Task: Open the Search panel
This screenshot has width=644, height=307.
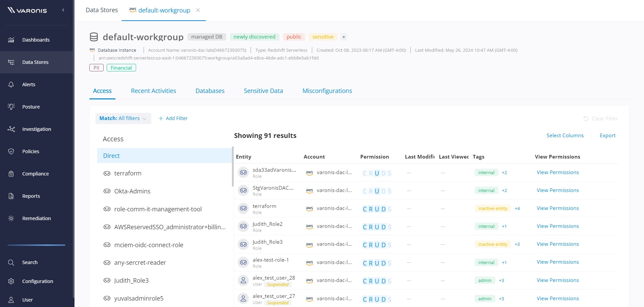Action: click(x=30, y=262)
